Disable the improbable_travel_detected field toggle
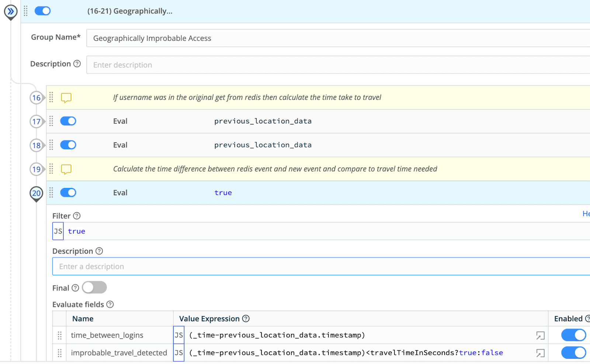The height and width of the screenshot is (364, 590). point(573,353)
